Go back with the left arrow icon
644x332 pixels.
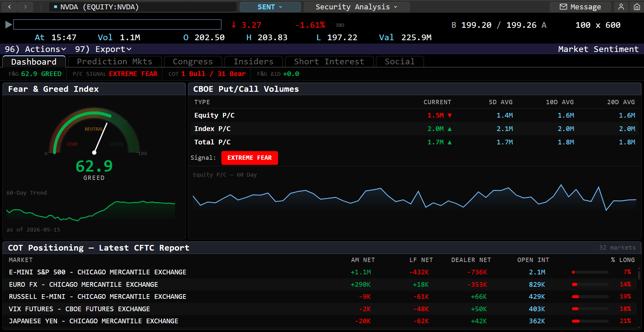pyautogui.click(x=10, y=7)
